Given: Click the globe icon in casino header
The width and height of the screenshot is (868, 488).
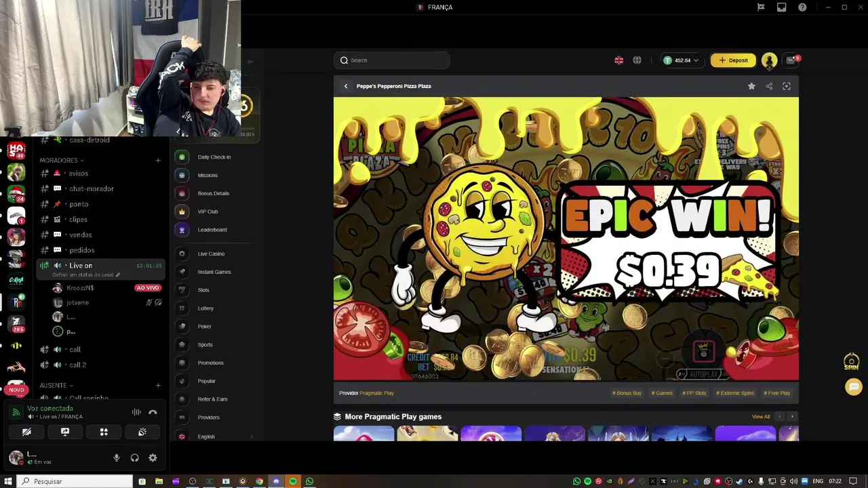Looking at the screenshot, I should pyautogui.click(x=637, y=60).
